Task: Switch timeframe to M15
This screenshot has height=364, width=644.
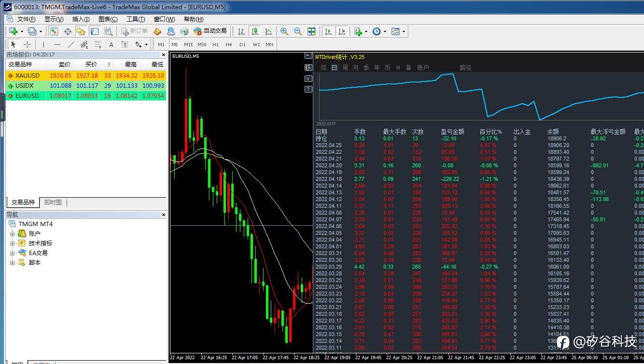Action: pos(188,44)
